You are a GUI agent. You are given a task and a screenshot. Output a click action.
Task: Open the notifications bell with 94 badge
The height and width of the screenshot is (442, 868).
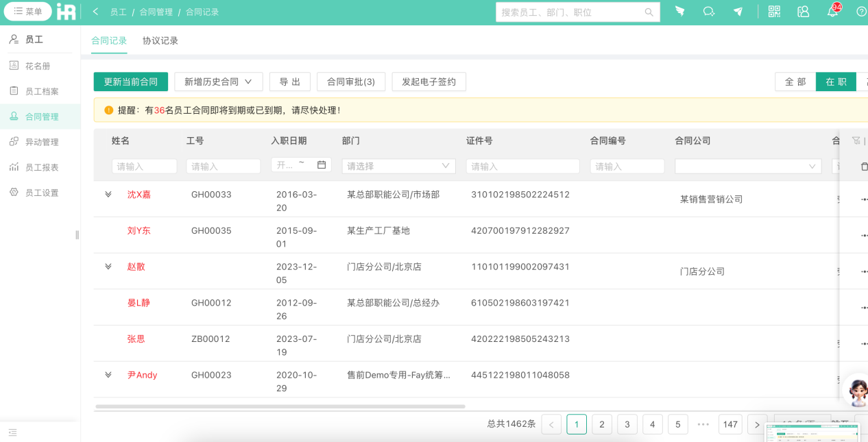[x=832, y=11]
